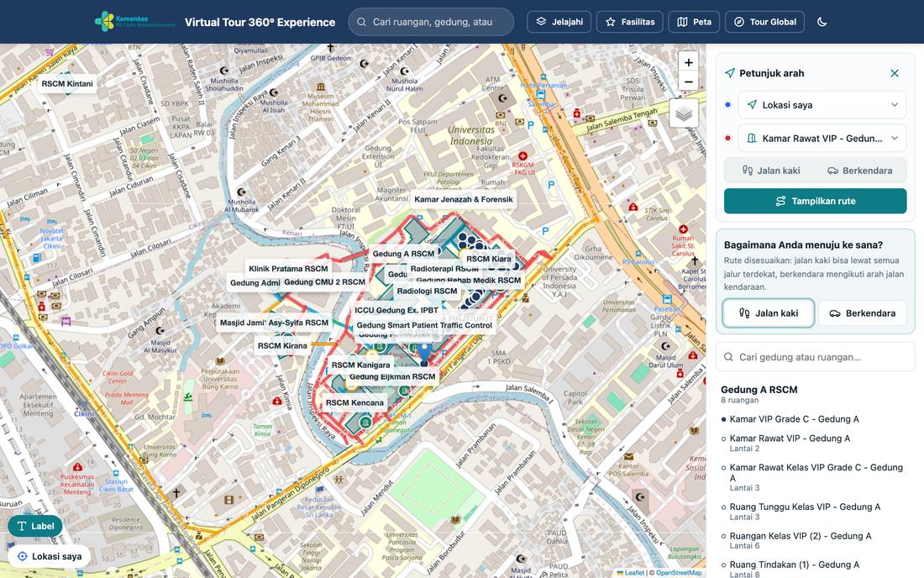This screenshot has height=578, width=924.
Task: Select Kamar VIP Grade C - Gedung A
Action: (816, 419)
